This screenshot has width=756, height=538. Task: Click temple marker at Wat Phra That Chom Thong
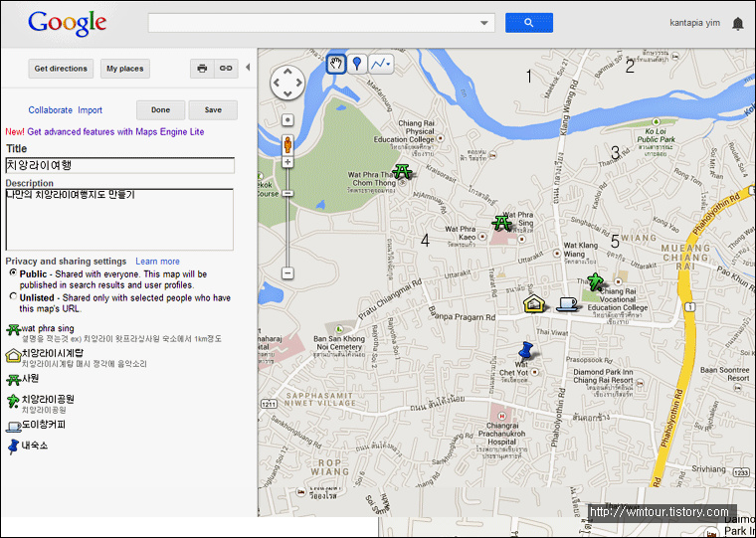(x=402, y=172)
